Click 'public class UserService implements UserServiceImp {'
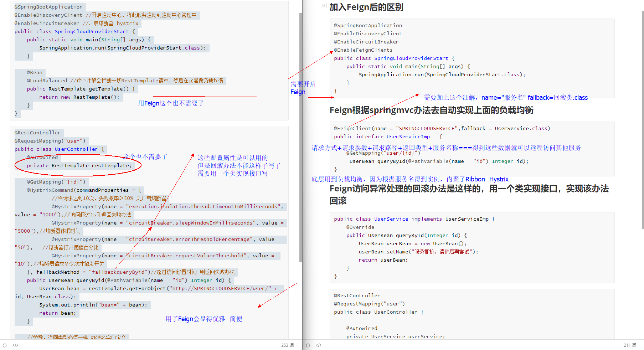Screen dimensions: 644x350 pos(414,219)
